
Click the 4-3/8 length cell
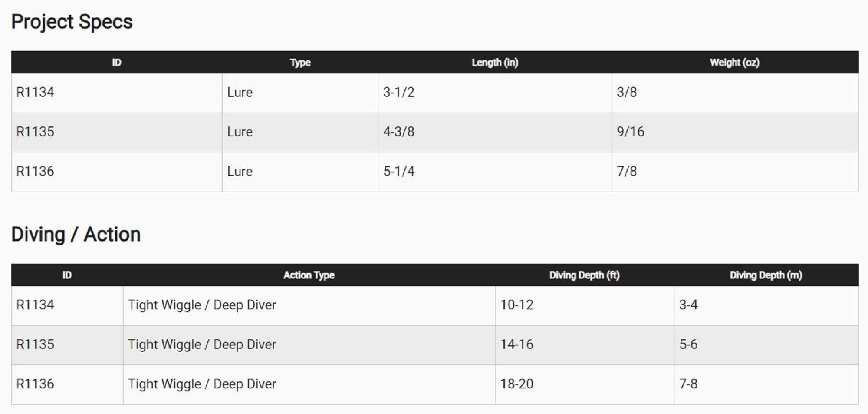point(398,132)
